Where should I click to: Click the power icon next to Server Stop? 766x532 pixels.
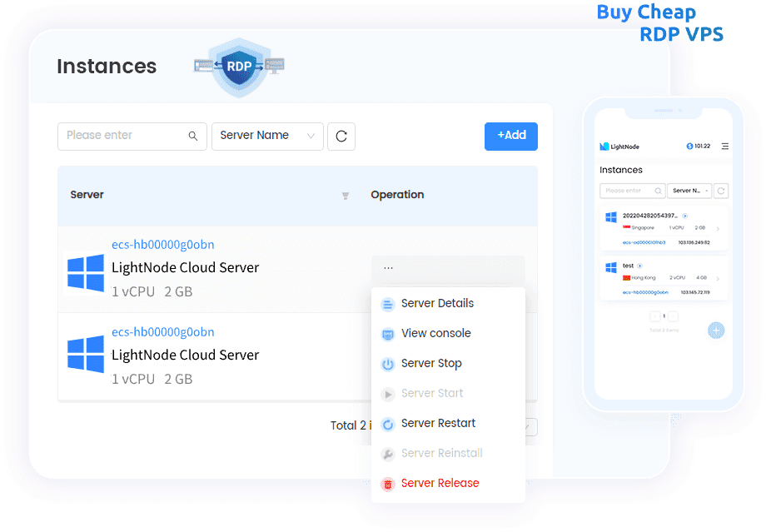[x=387, y=364]
